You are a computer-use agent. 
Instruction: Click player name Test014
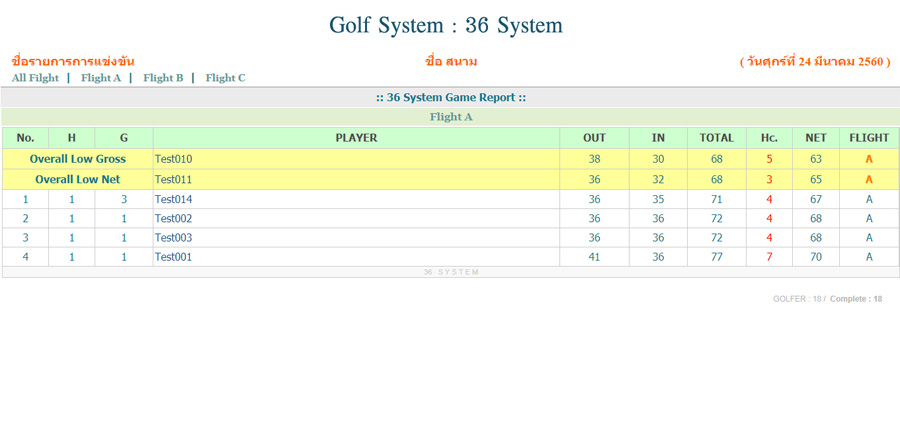(173, 200)
